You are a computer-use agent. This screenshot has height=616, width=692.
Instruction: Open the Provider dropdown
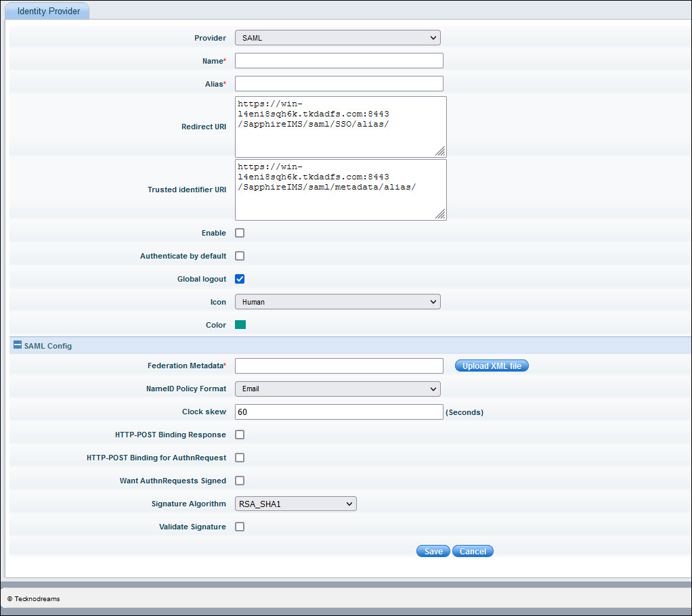[x=337, y=38]
